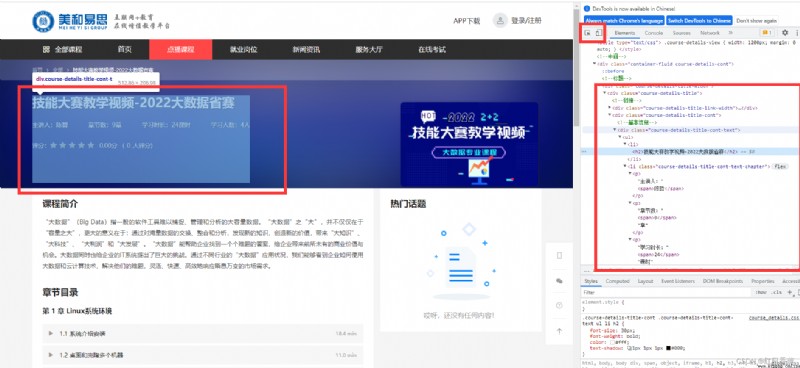Screen dimensions: 800x368
Task: Toggle the device toolbar icon
Action: (598, 33)
